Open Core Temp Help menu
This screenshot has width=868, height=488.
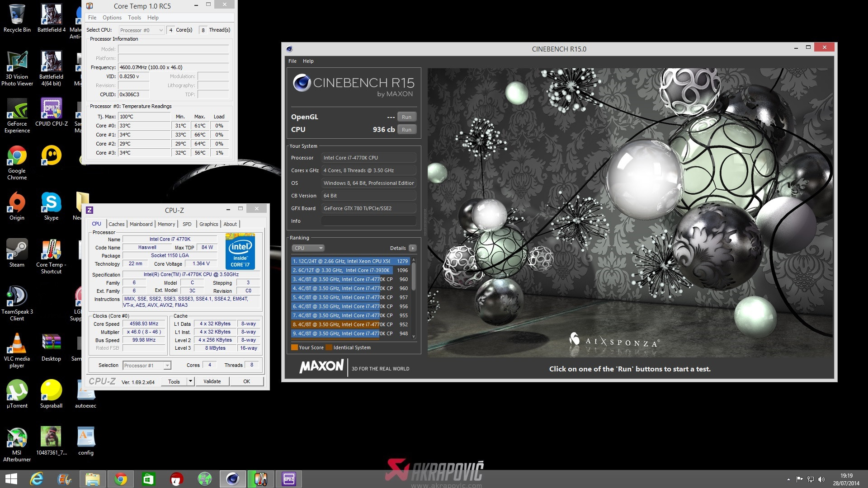tap(153, 18)
